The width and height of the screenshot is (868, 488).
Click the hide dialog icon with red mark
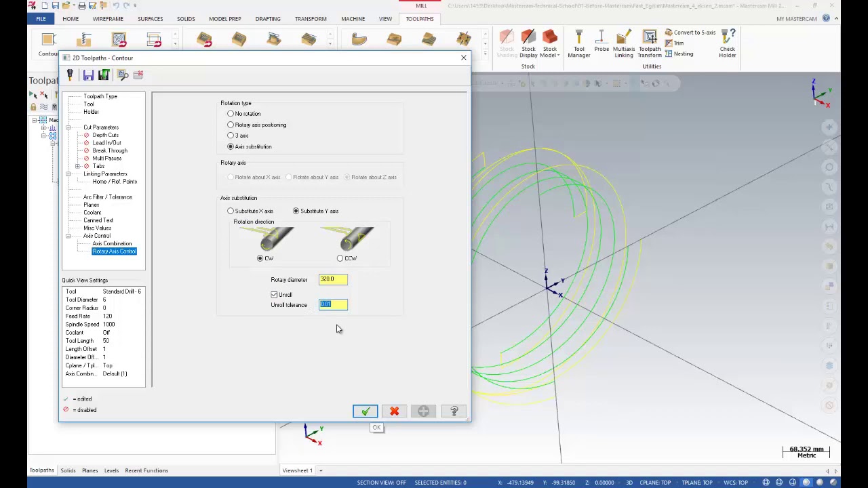tap(138, 75)
